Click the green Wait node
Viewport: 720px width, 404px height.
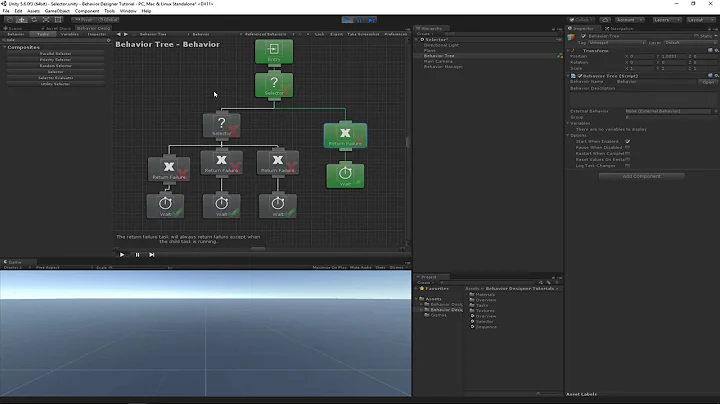[x=345, y=176]
